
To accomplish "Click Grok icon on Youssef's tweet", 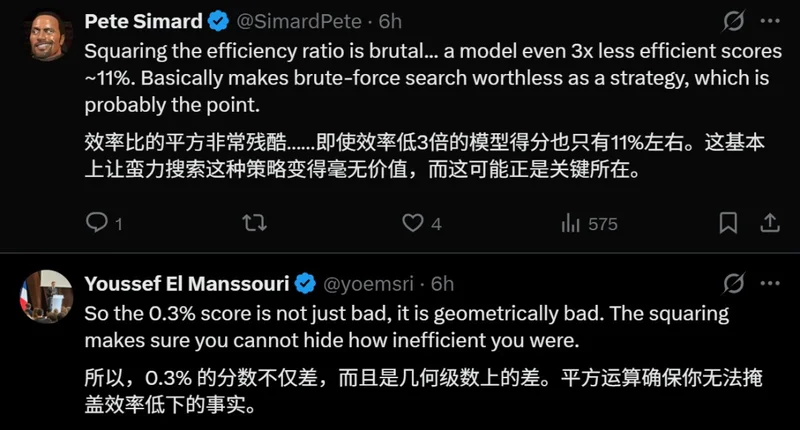I will [x=732, y=283].
